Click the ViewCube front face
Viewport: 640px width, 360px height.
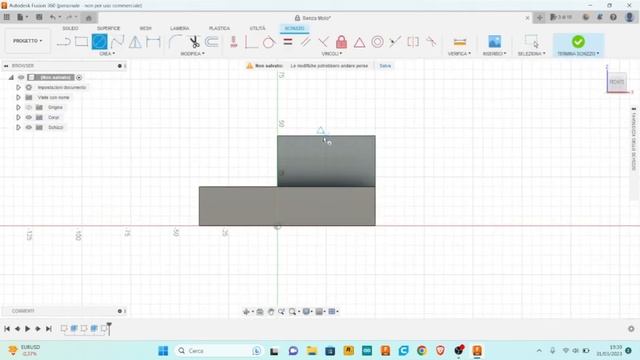[x=617, y=82]
